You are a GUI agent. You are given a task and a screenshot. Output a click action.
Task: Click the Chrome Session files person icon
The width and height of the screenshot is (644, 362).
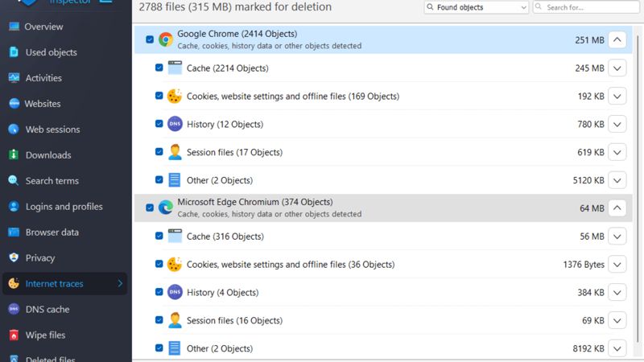[175, 152]
